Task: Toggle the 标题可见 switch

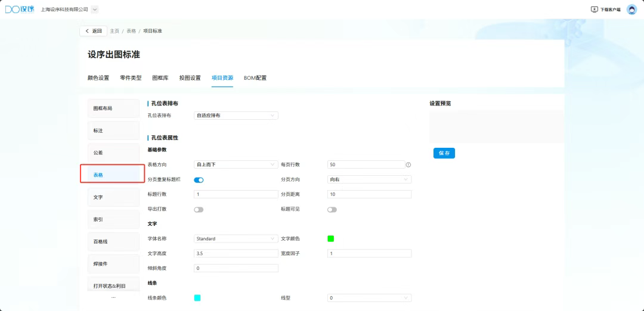Action: 332,209
